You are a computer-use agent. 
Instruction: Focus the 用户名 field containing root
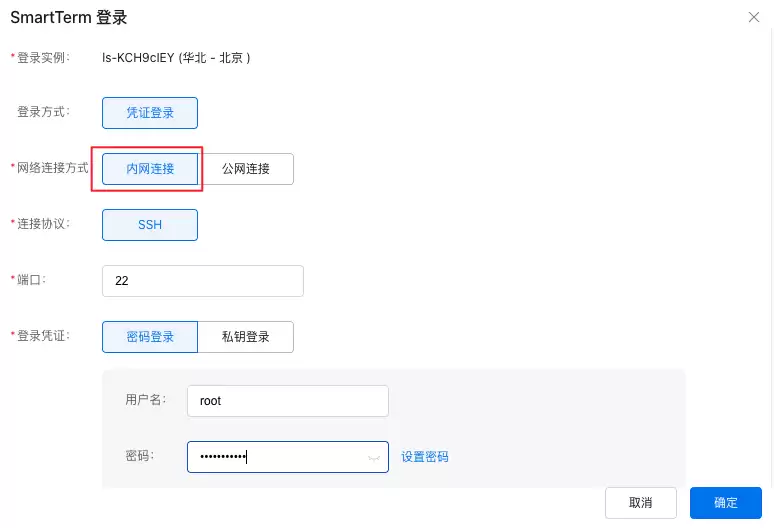[288, 401]
